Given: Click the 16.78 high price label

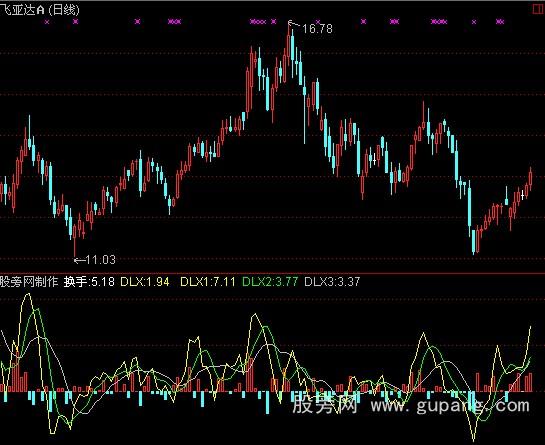Looking at the screenshot, I should point(317,29).
